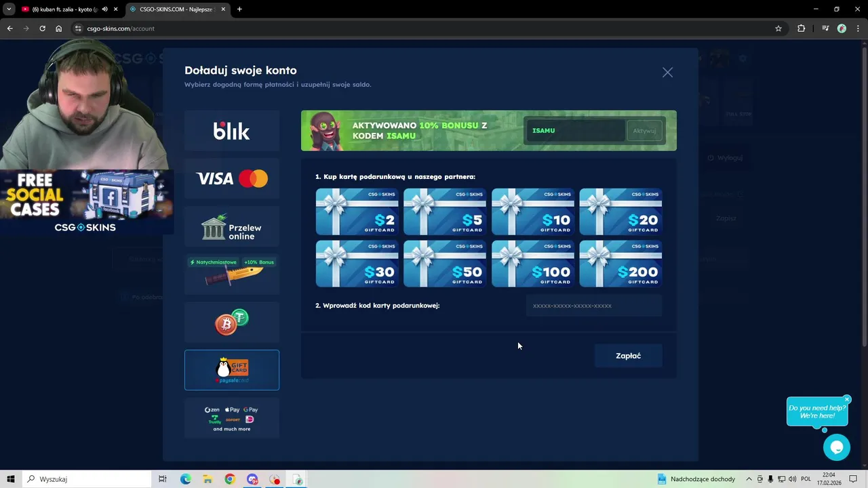Open Google Chrome from taskbar

[x=230, y=479]
